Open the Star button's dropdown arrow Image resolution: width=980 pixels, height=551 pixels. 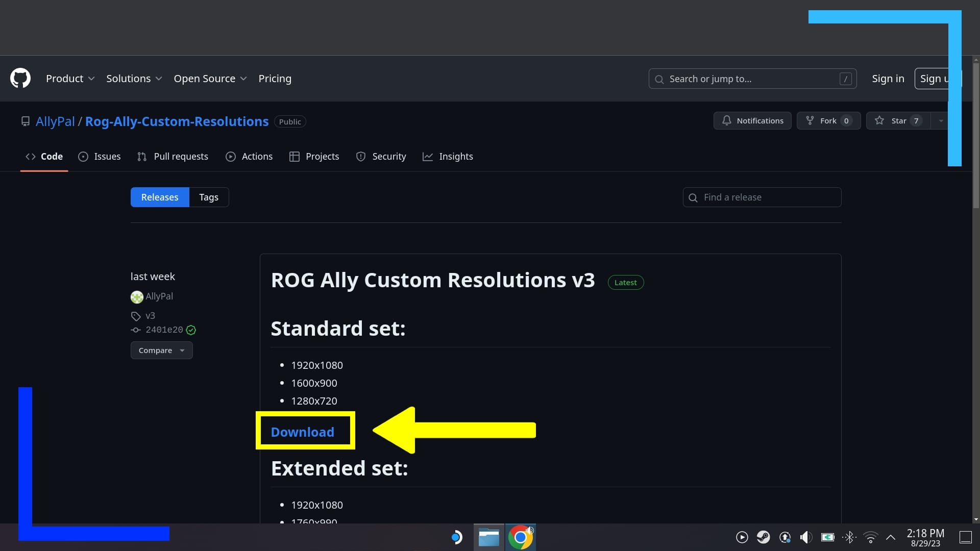tap(941, 120)
